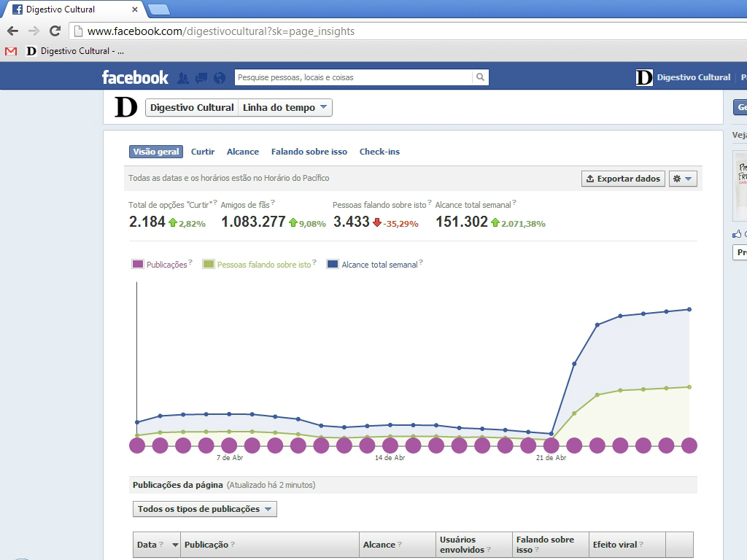The width and height of the screenshot is (747, 560).
Task: Open the Gmail bookmark icon
Action: [11, 51]
